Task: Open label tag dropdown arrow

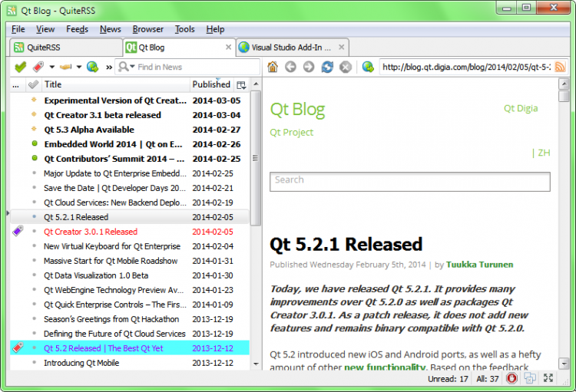Action: point(51,68)
